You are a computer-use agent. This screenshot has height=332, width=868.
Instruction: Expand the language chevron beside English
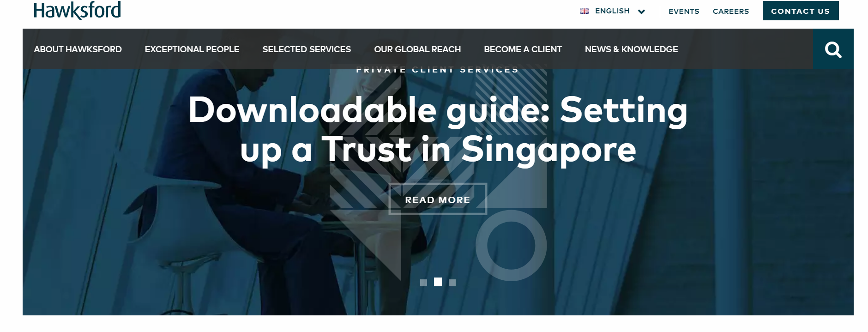(x=641, y=12)
